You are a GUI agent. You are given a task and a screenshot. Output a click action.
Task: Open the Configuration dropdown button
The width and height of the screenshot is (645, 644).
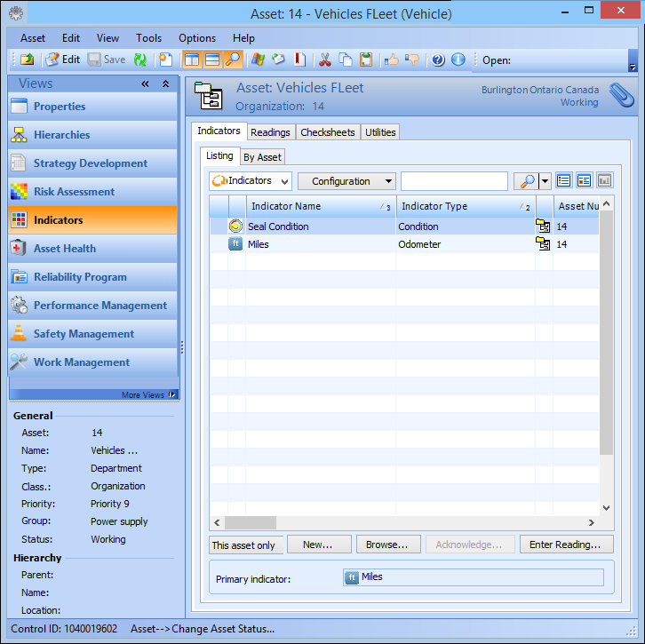(346, 181)
